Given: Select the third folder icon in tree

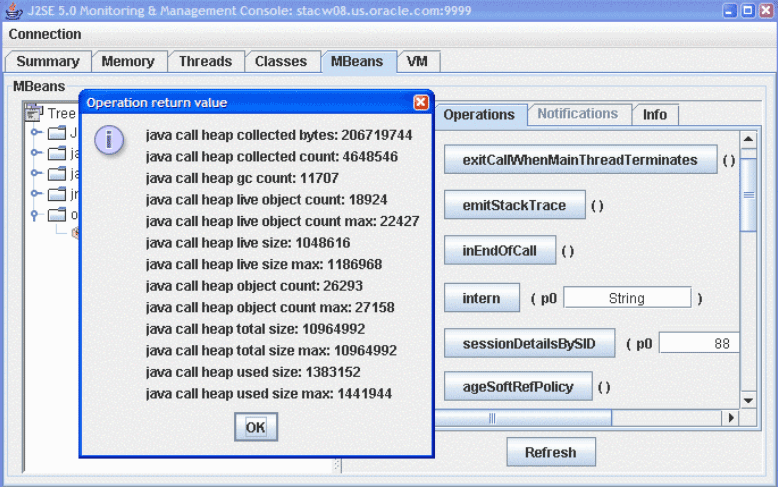Looking at the screenshot, I should click(x=56, y=174).
